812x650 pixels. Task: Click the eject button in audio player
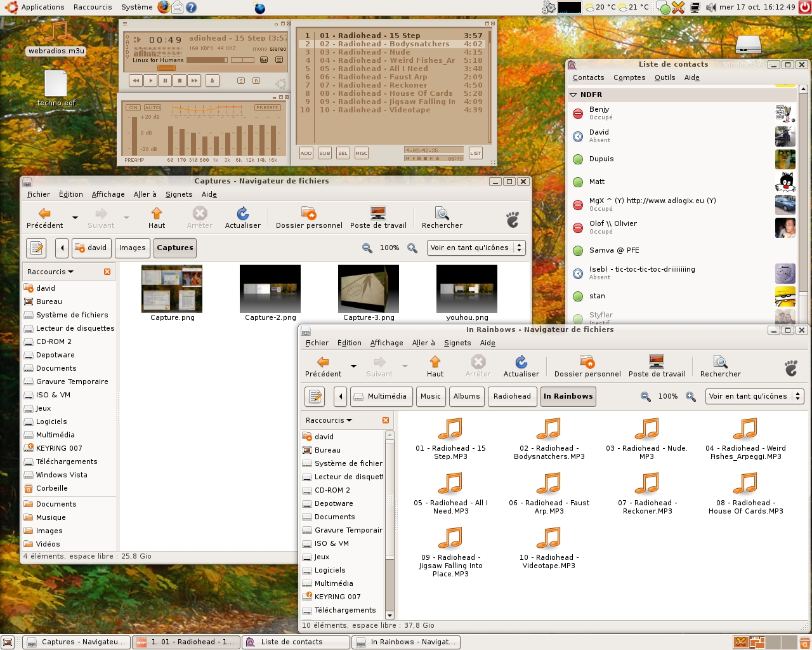coord(212,81)
